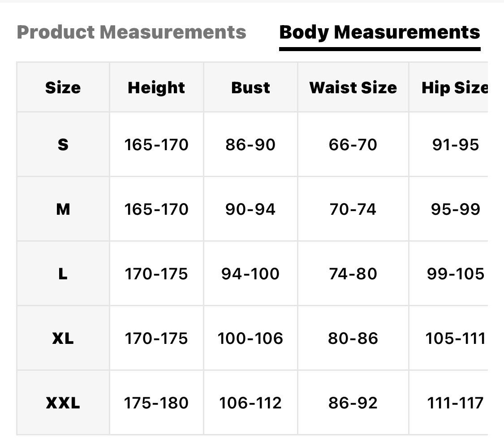Click the Bust column header
504x447 pixels.
250,87
